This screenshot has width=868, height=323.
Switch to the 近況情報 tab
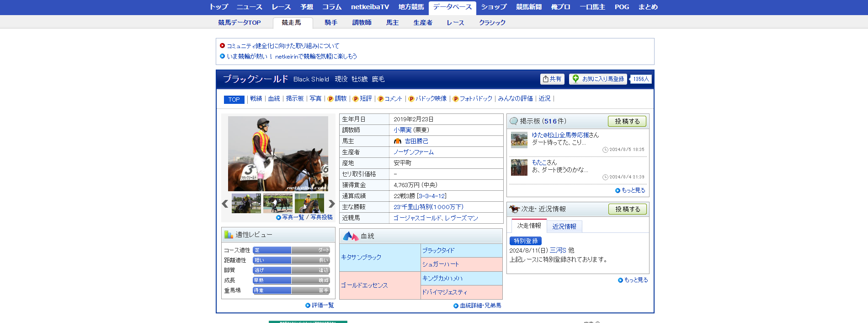[x=564, y=226]
